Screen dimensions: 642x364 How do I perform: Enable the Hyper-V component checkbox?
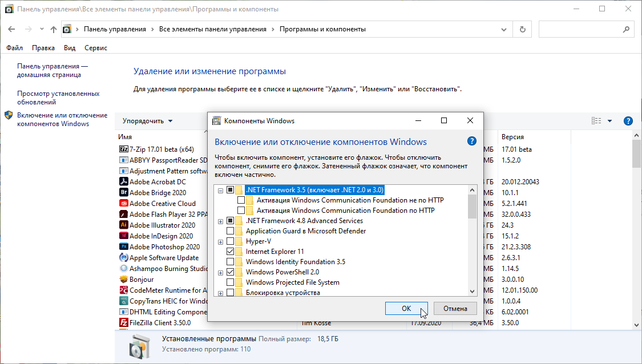click(x=231, y=241)
